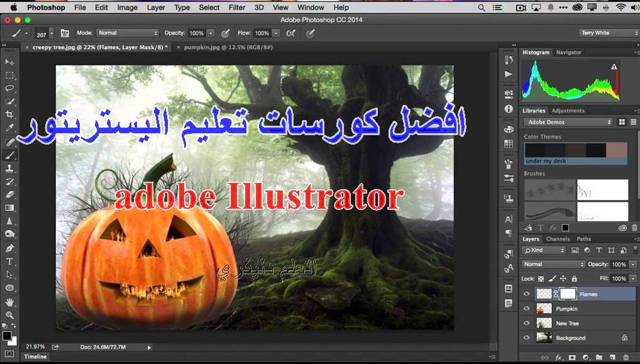Add a layer mask button
640x364 pixels.
[x=572, y=358]
